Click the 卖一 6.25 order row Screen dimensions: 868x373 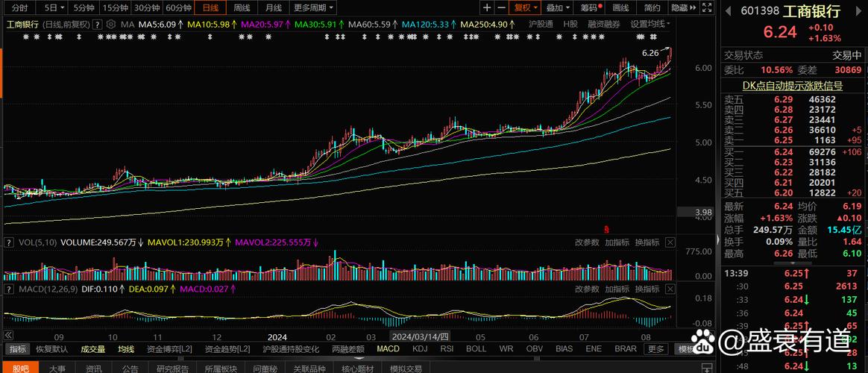[x=793, y=140]
